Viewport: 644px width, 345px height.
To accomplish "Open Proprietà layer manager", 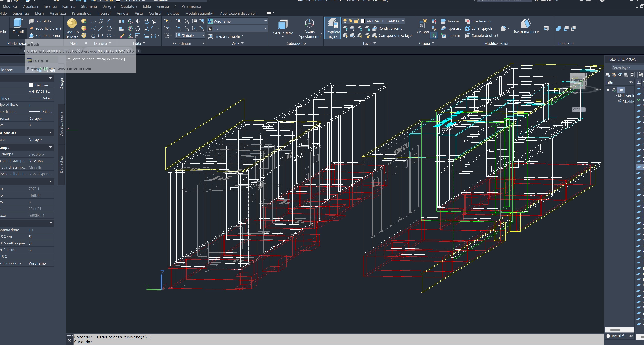I will click(332, 28).
